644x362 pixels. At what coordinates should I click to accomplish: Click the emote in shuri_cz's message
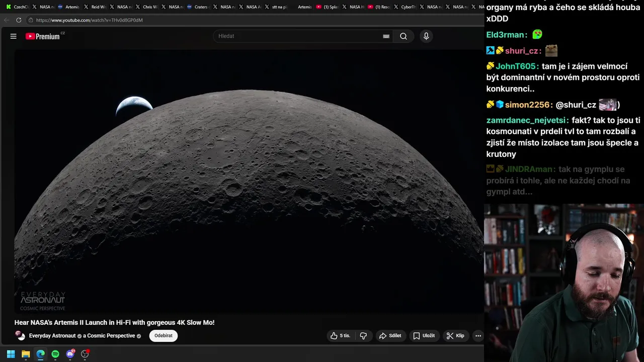[x=551, y=50]
